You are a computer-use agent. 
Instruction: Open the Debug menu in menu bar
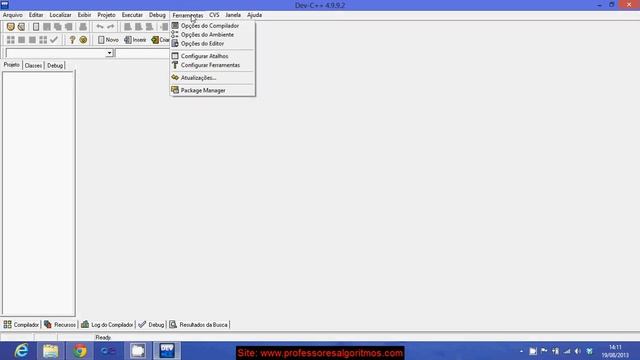[x=157, y=15]
